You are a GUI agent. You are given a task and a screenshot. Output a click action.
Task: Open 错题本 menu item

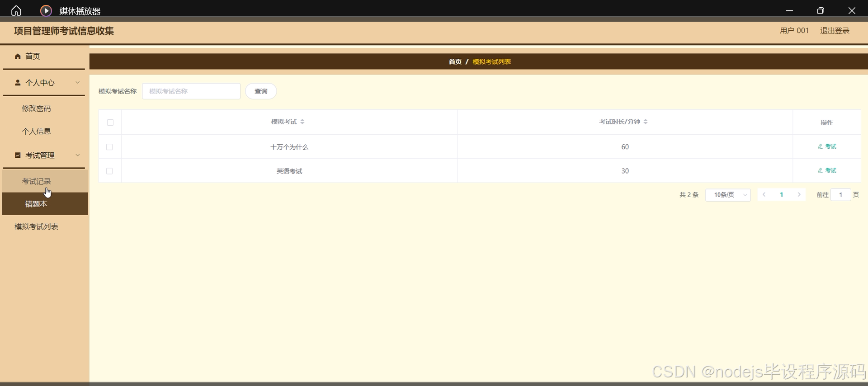tap(45, 204)
